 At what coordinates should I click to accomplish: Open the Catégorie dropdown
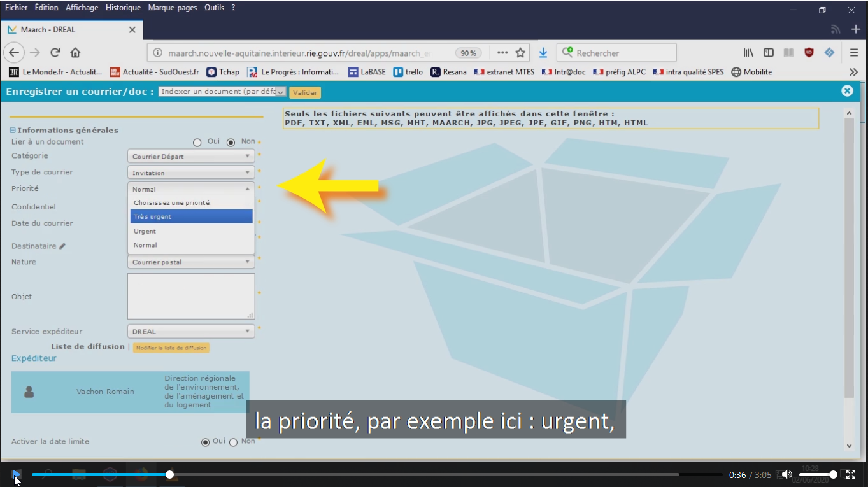pos(191,156)
